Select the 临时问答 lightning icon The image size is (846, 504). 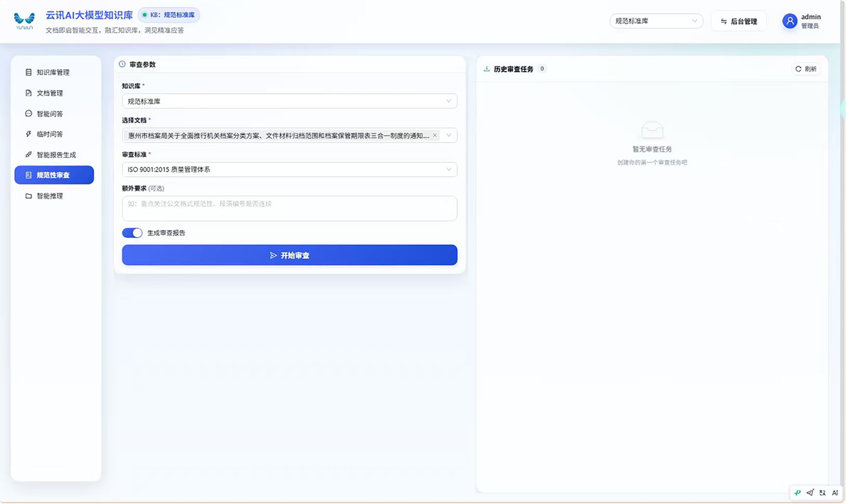click(29, 134)
